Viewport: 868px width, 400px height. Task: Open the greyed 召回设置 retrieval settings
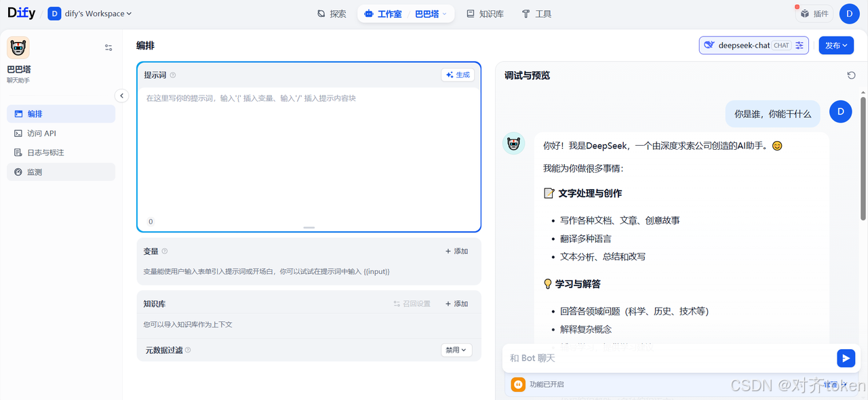412,304
